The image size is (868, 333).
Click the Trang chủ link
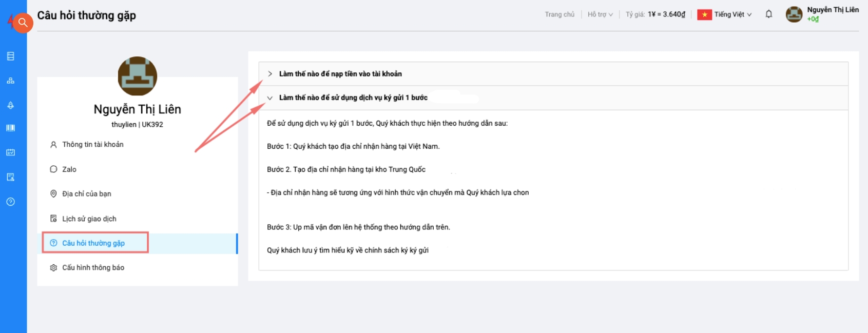[x=559, y=14]
